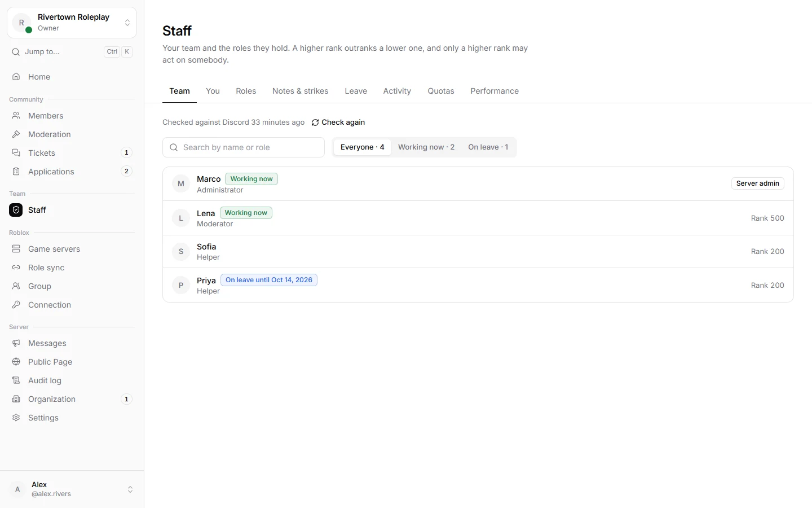Screen dimensions: 812x508
Task: Open the Leave tab
Action: 356,91
